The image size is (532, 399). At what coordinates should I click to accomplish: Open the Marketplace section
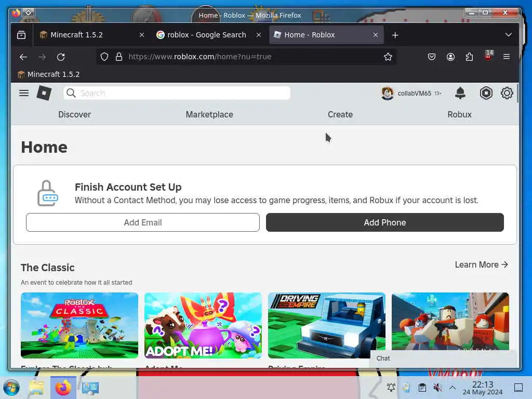[209, 115]
